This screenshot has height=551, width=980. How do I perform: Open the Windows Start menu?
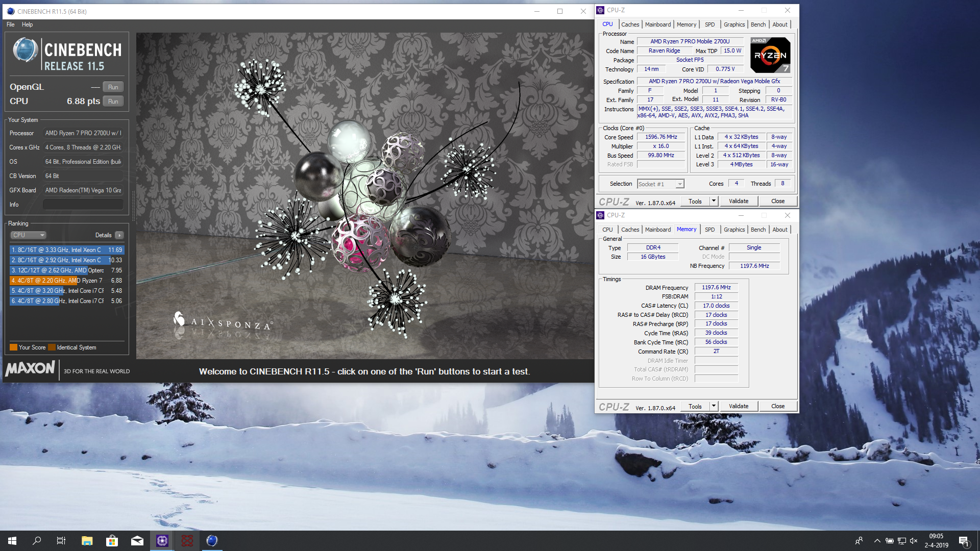[12, 541]
